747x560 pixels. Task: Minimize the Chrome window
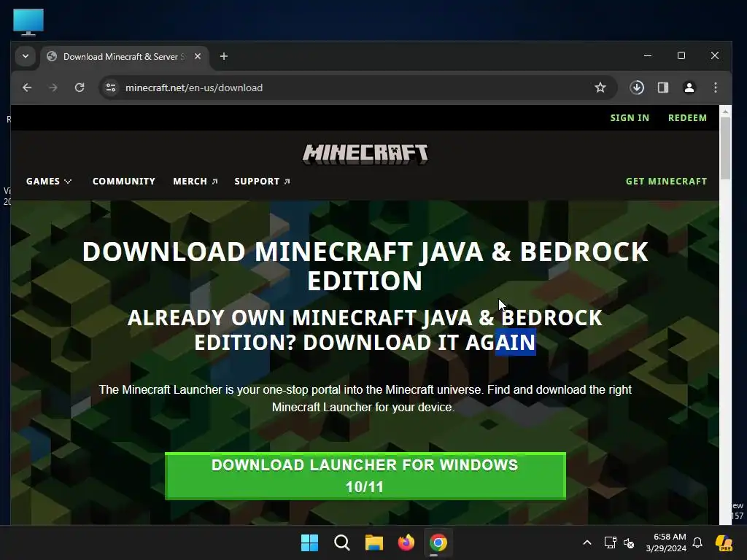coord(648,55)
